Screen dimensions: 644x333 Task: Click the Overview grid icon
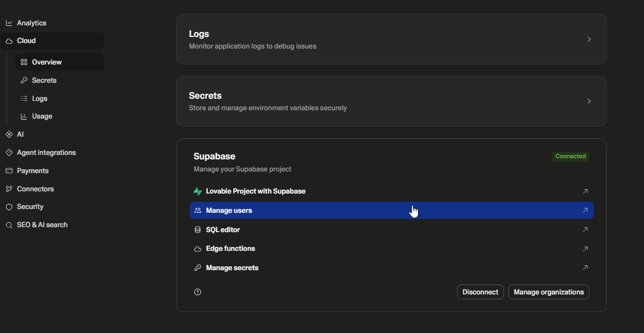point(24,62)
